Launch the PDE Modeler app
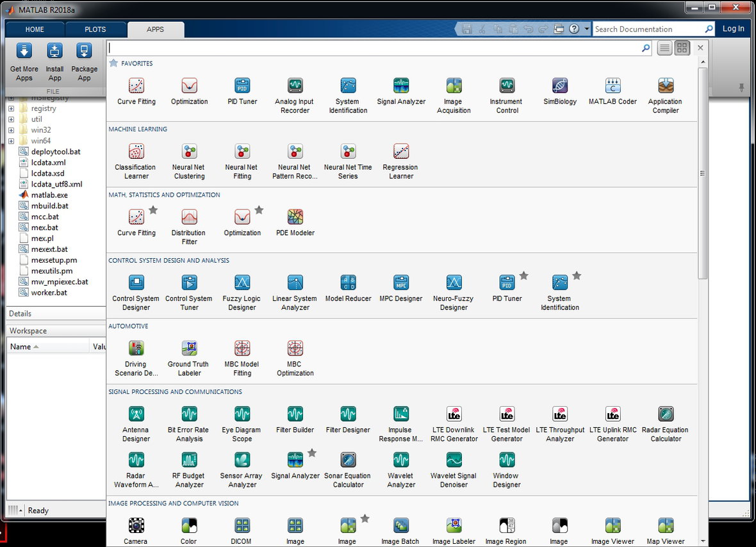 [x=295, y=223]
